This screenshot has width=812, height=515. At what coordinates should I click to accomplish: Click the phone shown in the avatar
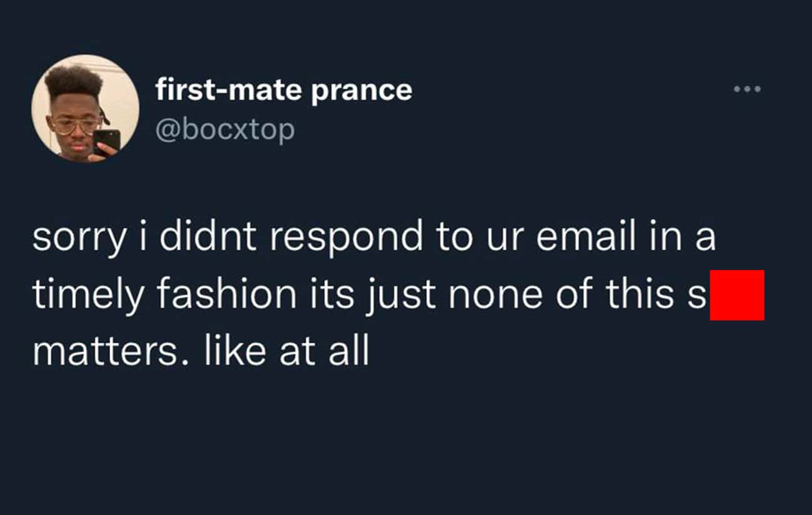pos(106,141)
